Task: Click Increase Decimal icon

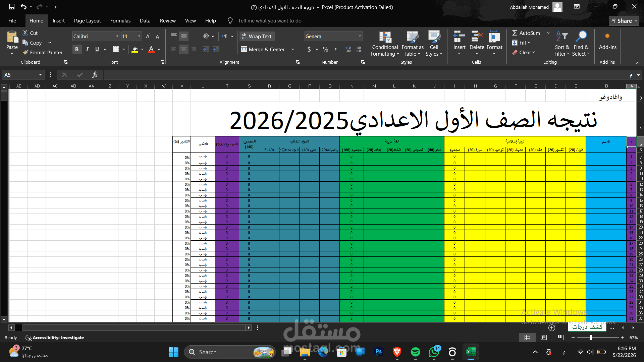Action: point(348,49)
